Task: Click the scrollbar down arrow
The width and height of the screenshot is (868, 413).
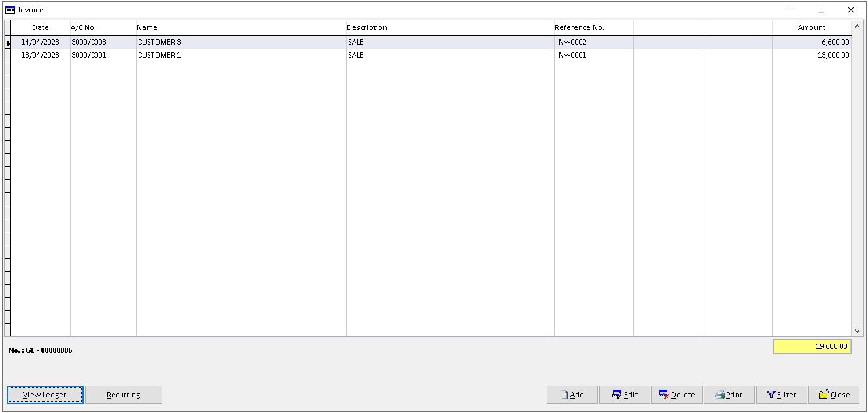Action: [857, 331]
